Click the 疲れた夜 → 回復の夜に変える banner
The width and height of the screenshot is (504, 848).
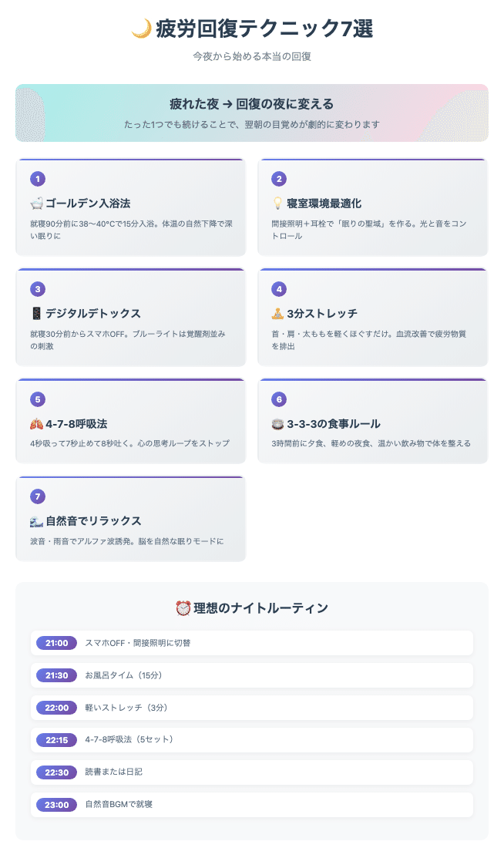pos(252,113)
